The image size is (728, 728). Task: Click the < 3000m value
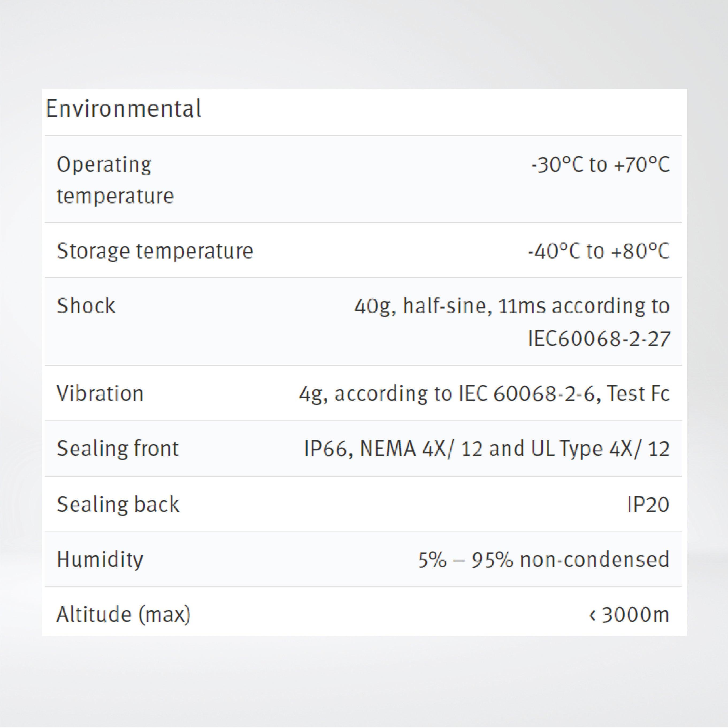(x=629, y=615)
